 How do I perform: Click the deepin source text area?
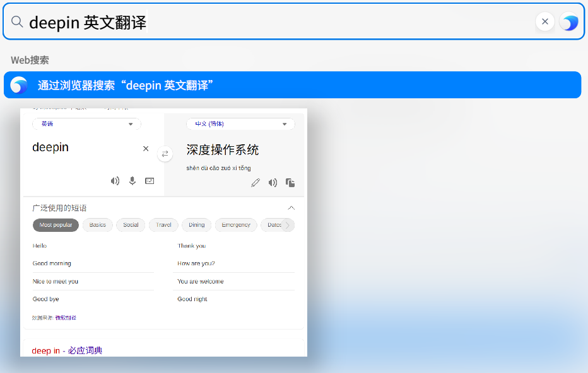[x=50, y=147]
